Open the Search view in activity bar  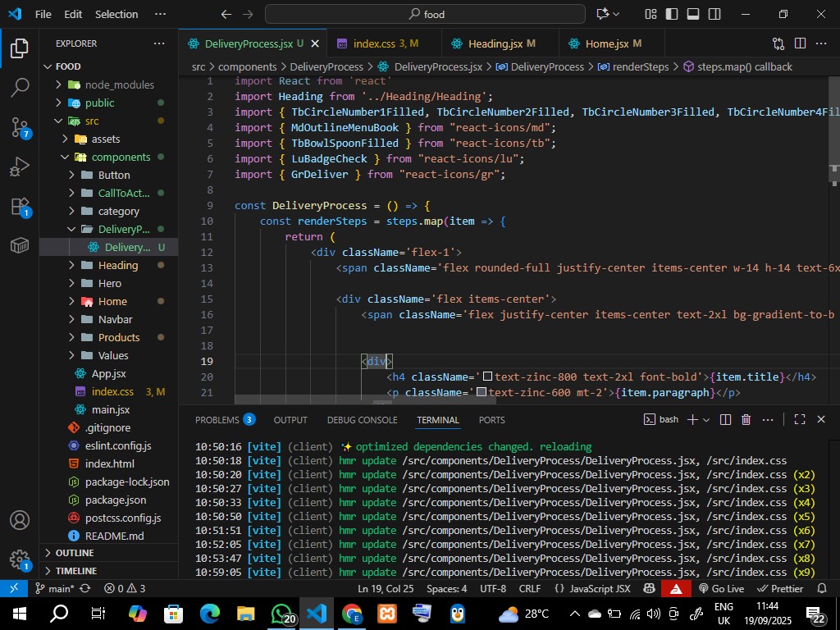tap(20, 87)
